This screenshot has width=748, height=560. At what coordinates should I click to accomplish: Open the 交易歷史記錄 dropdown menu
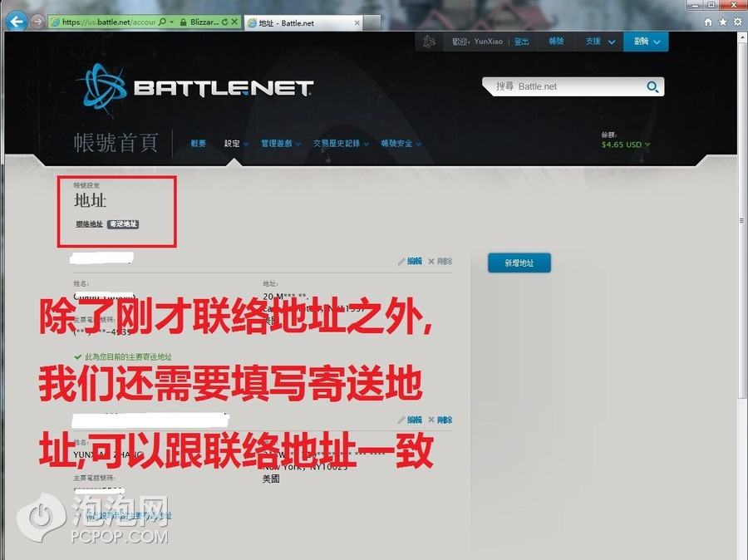coord(340,144)
